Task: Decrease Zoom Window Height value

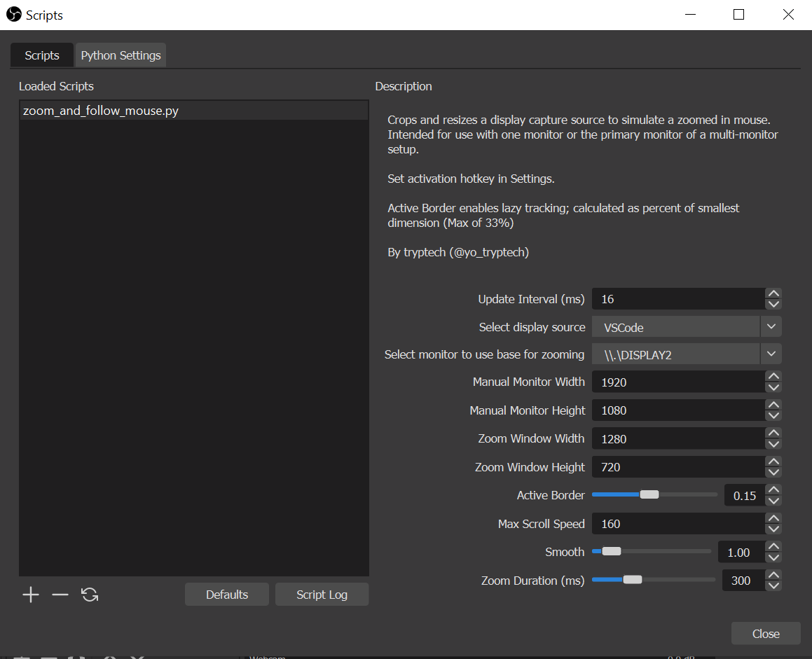Action: [773, 473]
